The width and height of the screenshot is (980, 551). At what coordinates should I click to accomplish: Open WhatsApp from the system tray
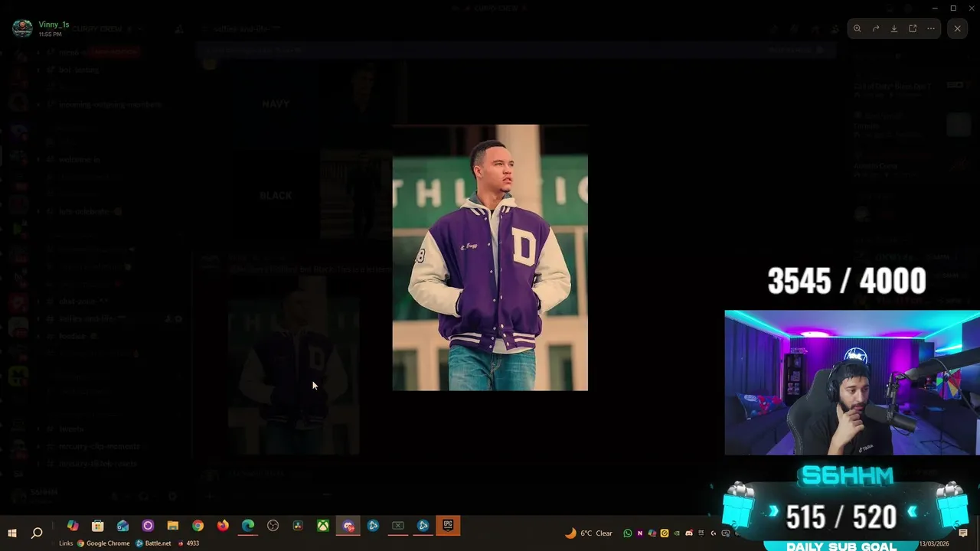point(628,533)
